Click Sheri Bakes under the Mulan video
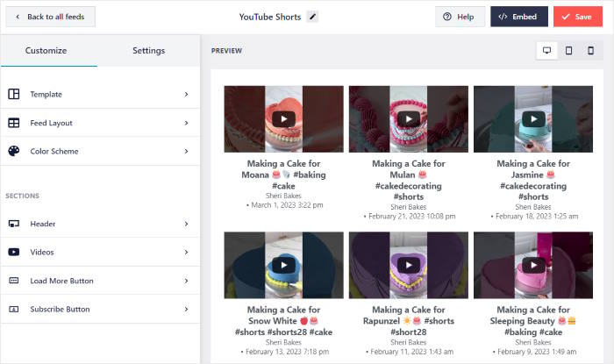The height and width of the screenshot is (364, 614). point(409,207)
